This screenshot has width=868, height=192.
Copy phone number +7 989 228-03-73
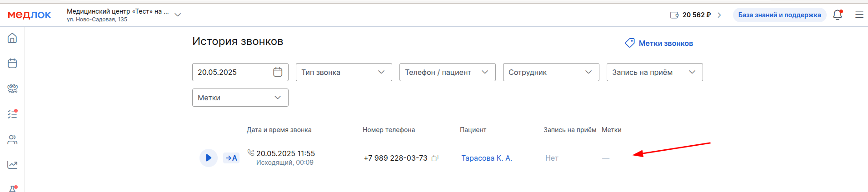coord(435,158)
